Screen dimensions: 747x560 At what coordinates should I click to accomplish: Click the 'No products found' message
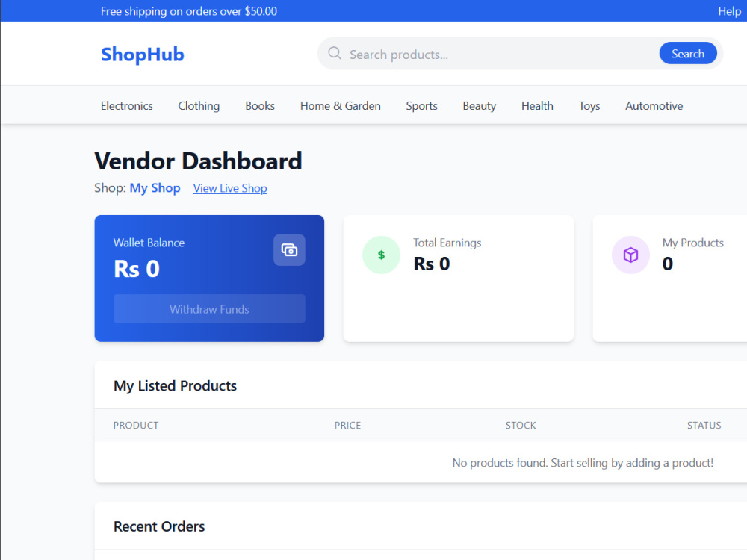583,462
